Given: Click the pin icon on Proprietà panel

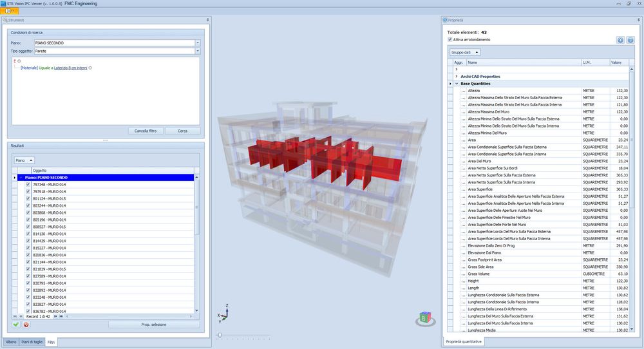Looking at the screenshot, I should click(x=637, y=20).
